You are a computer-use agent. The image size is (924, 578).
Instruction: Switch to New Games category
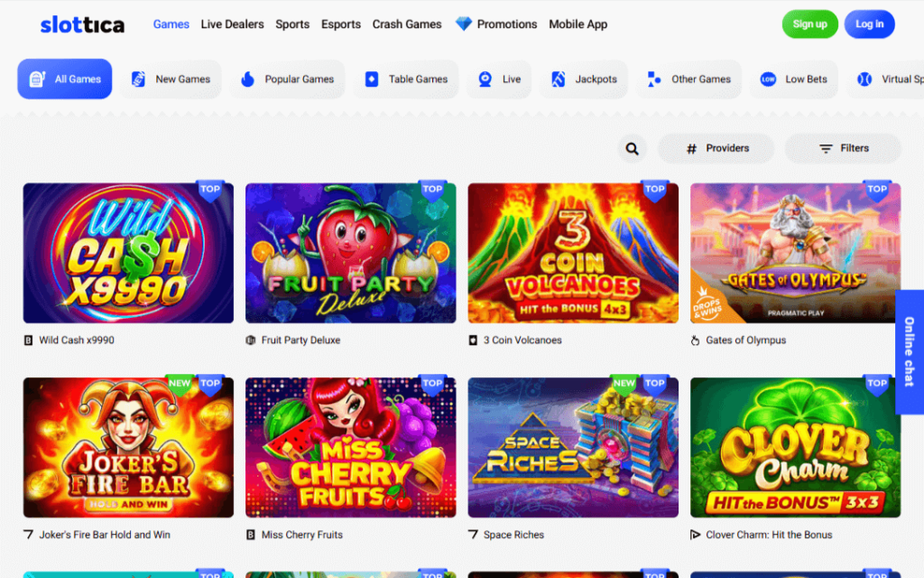(171, 79)
